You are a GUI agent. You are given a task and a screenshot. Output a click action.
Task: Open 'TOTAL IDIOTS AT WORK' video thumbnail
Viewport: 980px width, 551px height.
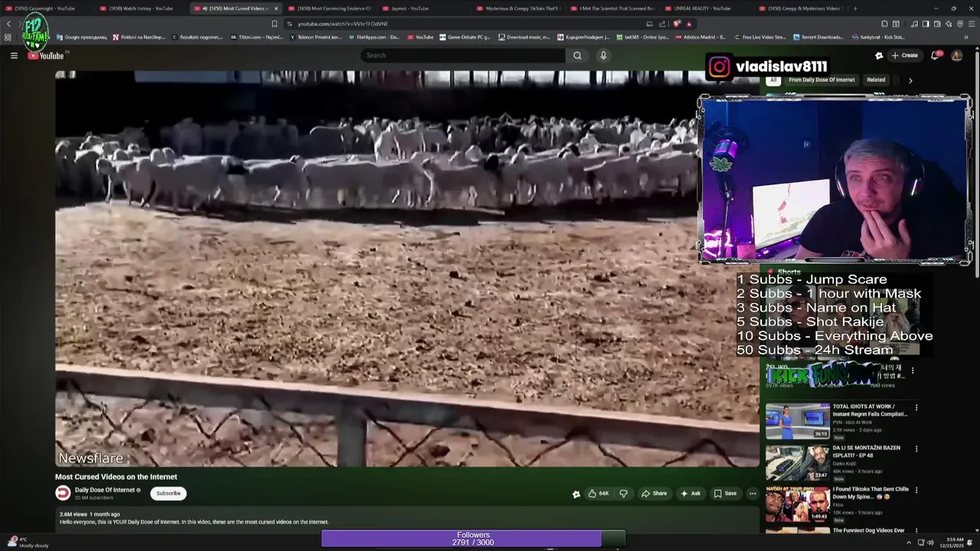[797, 421]
